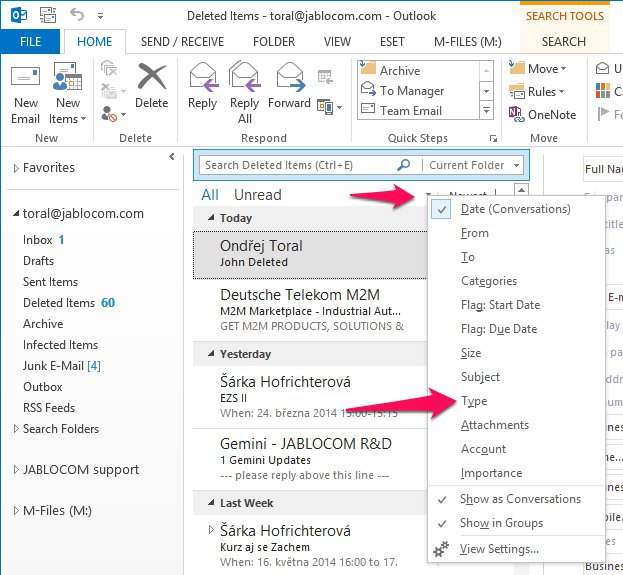Click the OneNote icon
The height and width of the screenshot is (575, 623).
(517, 114)
